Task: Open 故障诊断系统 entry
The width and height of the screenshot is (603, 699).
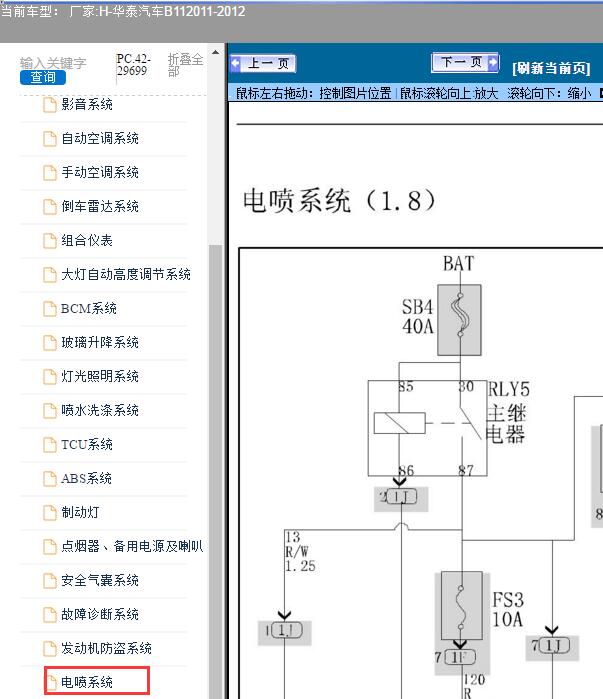Action: [100, 614]
